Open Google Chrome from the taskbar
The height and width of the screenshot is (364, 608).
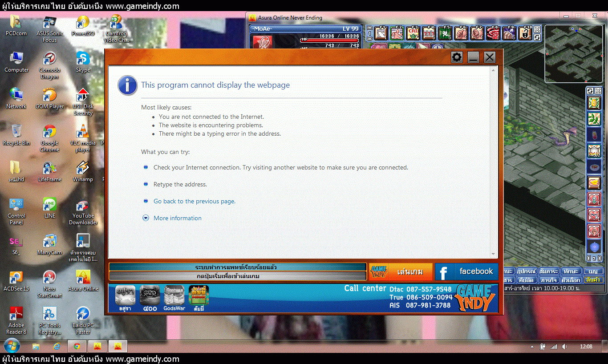point(77,346)
